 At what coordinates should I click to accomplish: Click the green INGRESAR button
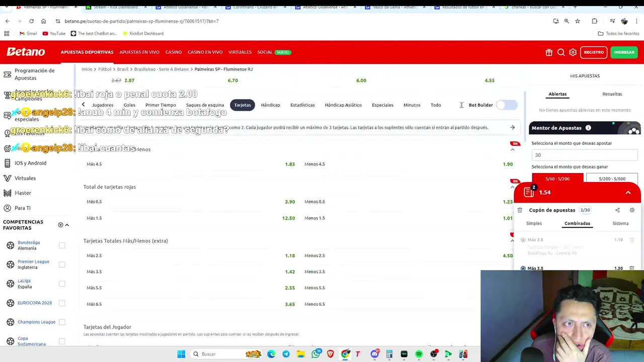[x=624, y=52]
